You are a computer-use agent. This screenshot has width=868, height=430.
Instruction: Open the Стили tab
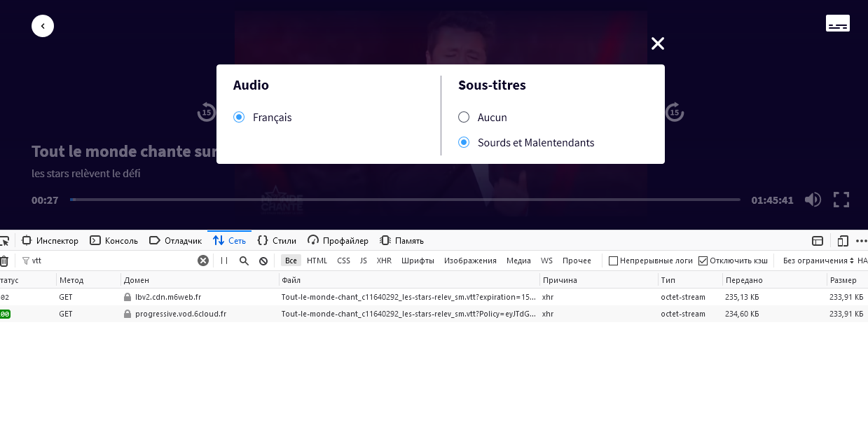(x=277, y=241)
